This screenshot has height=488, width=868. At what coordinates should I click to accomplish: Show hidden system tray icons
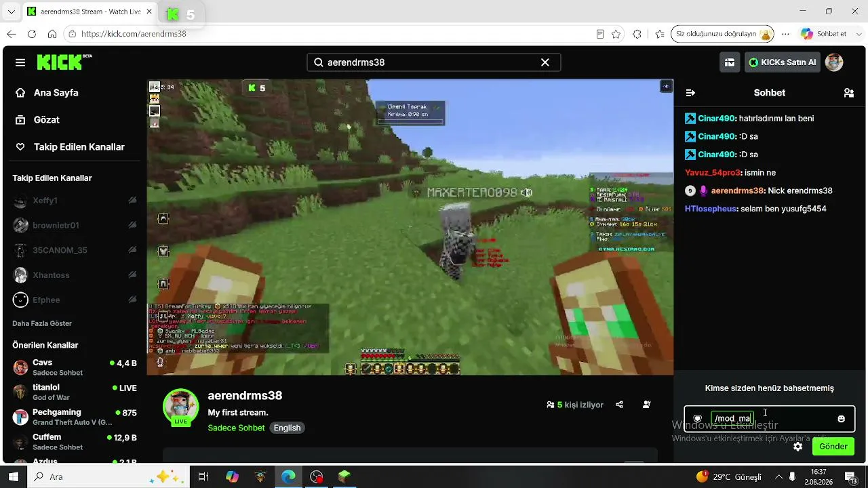[778, 476]
